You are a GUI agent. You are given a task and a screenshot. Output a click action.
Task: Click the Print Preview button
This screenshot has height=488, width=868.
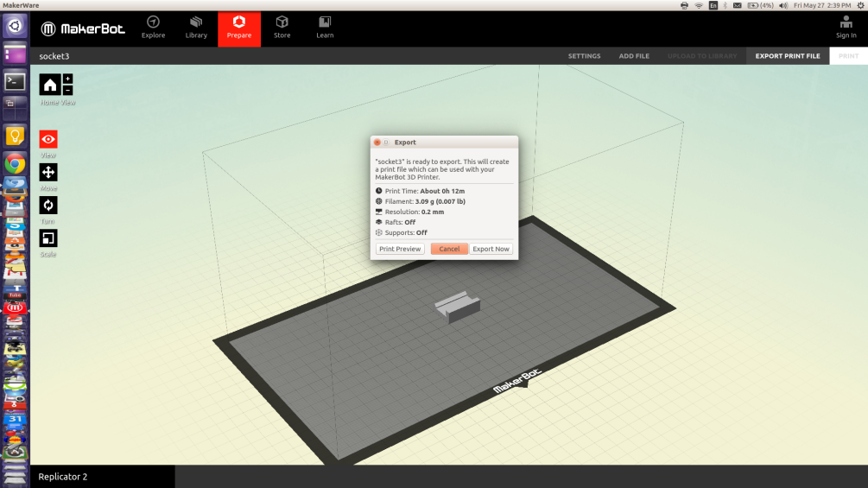[400, 249]
